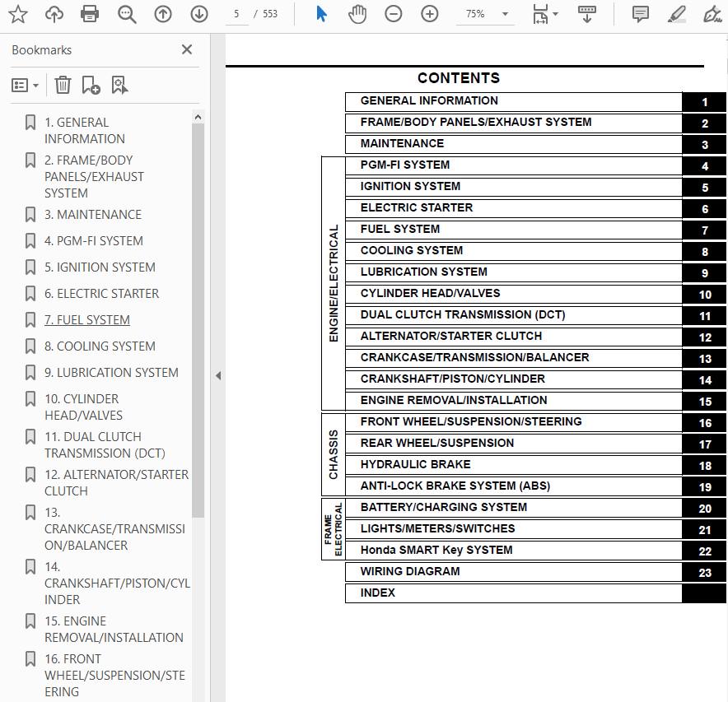Image resolution: width=728 pixels, height=702 pixels.
Task: Activate the hand pan tool
Action: click(357, 14)
